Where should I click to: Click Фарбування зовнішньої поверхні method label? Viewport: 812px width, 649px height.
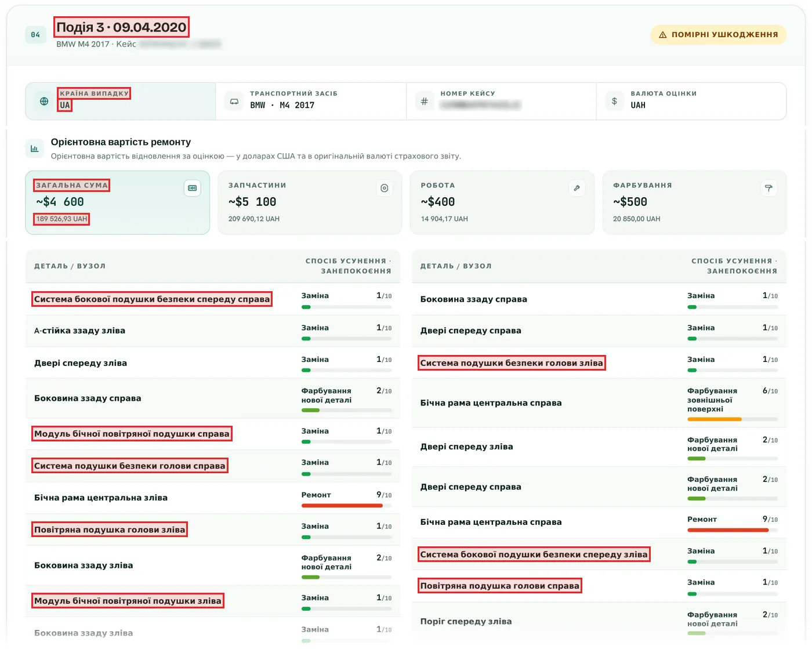pyautogui.click(x=712, y=400)
